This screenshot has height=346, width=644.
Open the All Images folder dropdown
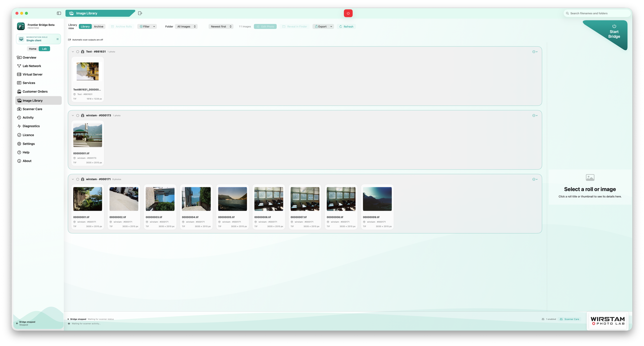point(186,26)
